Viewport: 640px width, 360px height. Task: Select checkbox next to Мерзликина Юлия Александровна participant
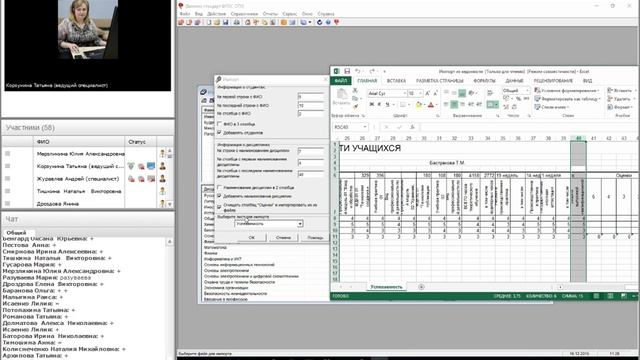(x=7, y=153)
